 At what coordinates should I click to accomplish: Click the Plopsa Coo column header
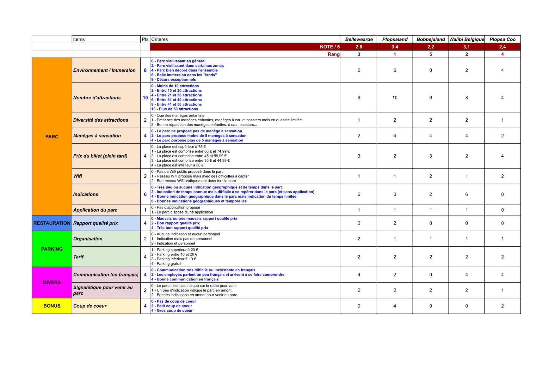coord(502,39)
